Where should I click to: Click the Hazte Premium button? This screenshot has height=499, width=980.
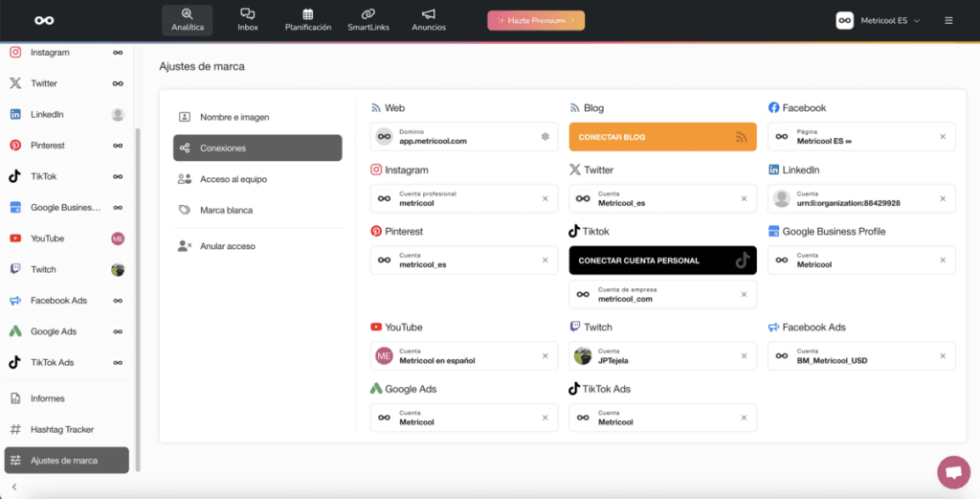click(x=536, y=21)
